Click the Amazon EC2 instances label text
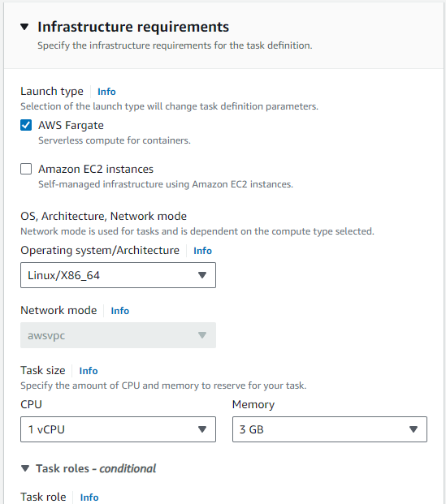This screenshot has width=446, height=504. pyautogui.click(x=96, y=169)
